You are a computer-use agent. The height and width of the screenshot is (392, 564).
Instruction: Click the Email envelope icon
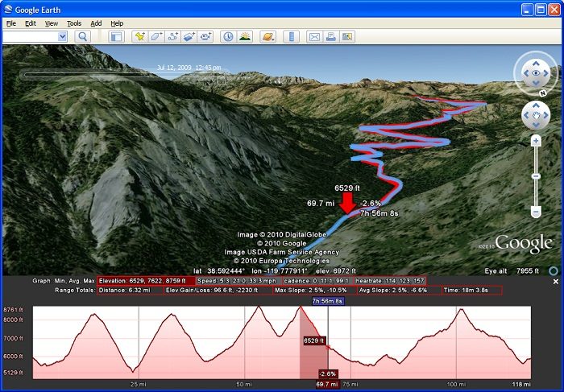coord(315,36)
